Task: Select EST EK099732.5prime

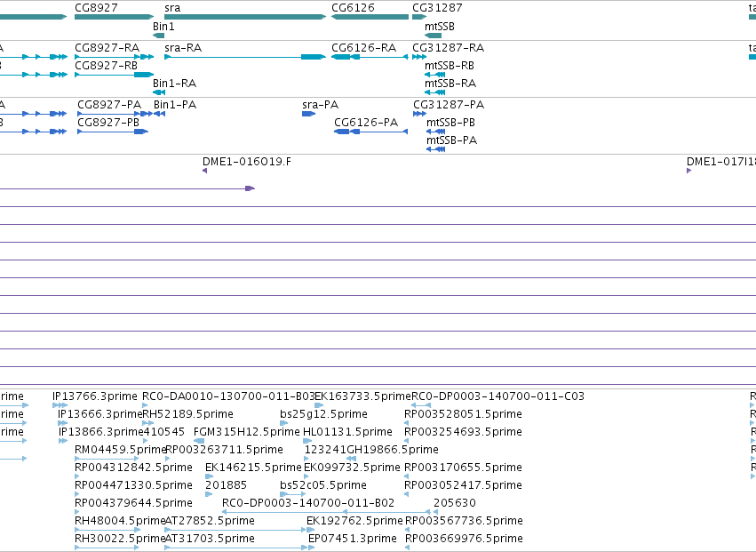Action: (306, 476)
